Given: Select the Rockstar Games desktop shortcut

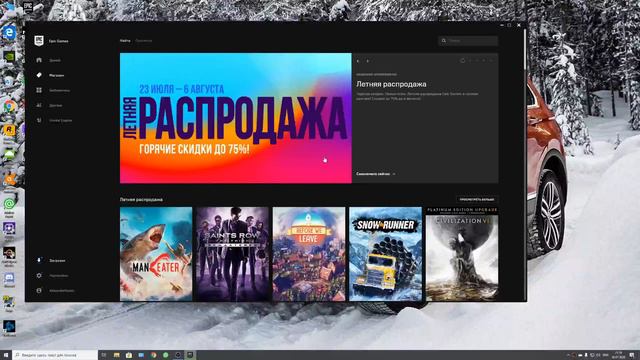Looking at the screenshot, I should tap(9, 130).
